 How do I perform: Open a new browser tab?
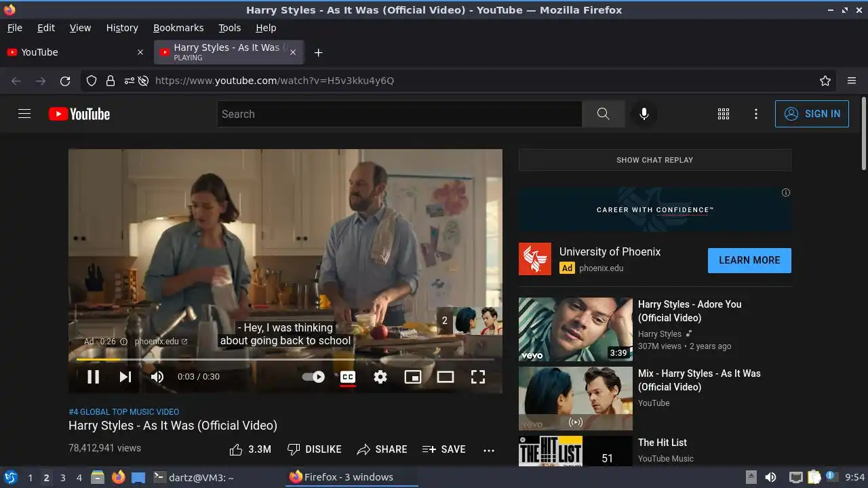coord(318,52)
